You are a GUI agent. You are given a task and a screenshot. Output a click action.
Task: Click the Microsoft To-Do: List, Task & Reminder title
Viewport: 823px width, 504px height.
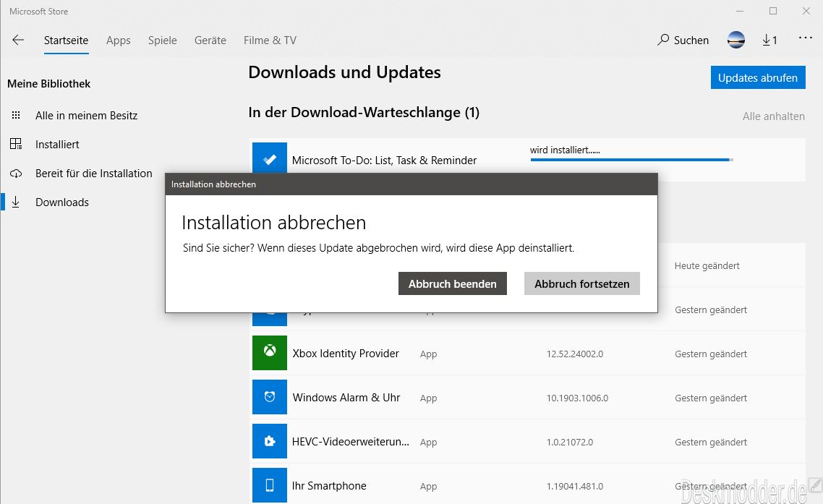click(x=384, y=160)
